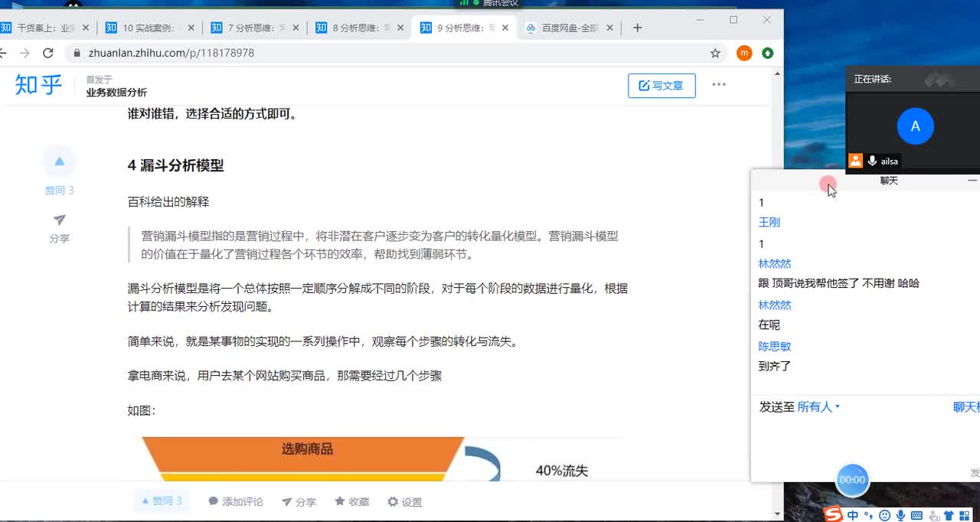
Task: Click sender name 王刚 in the chat
Action: pyautogui.click(x=769, y=223)
